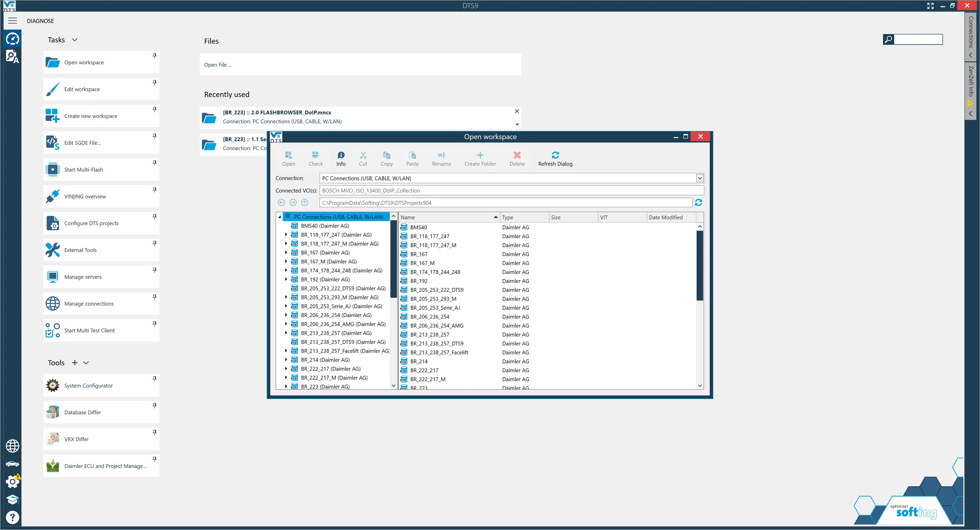Toggle pin on External Tools task
Image resolution: width=980 pixels, height=530 pixels.
(155, 244)
